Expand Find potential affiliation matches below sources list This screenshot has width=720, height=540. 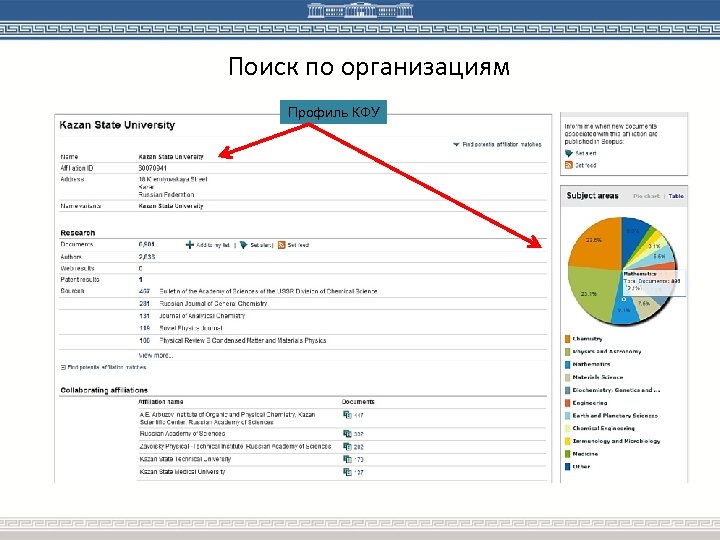tap(103, 367)
